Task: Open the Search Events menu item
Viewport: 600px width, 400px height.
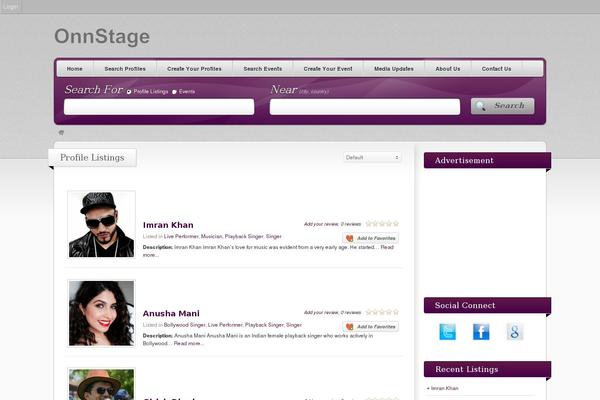Action: [x=263, y=69]
